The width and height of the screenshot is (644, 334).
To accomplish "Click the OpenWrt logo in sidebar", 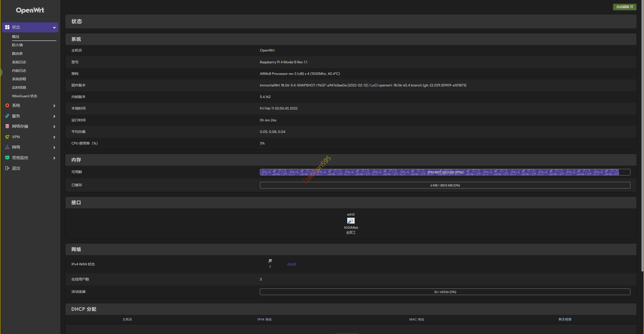I will tap(30, 10).
